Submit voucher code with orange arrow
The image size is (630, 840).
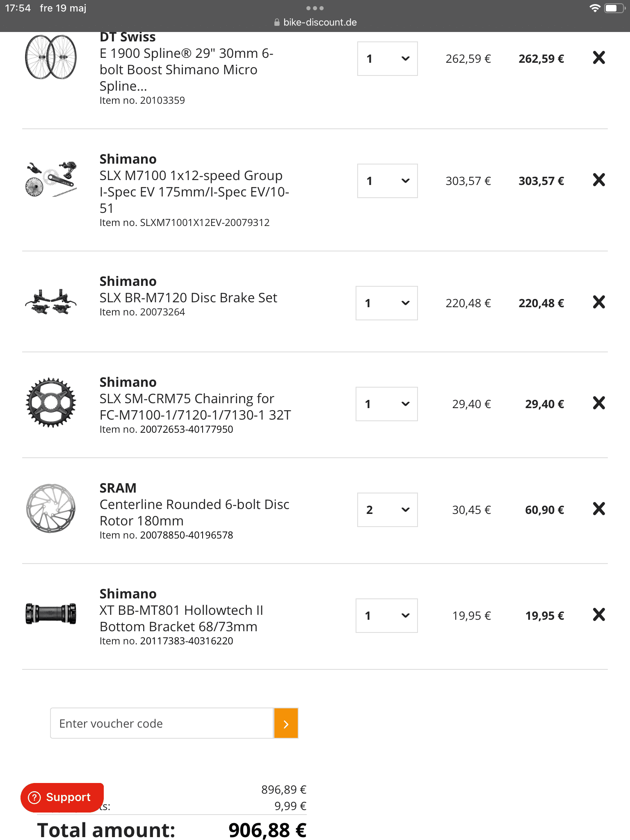pos(286,724)
